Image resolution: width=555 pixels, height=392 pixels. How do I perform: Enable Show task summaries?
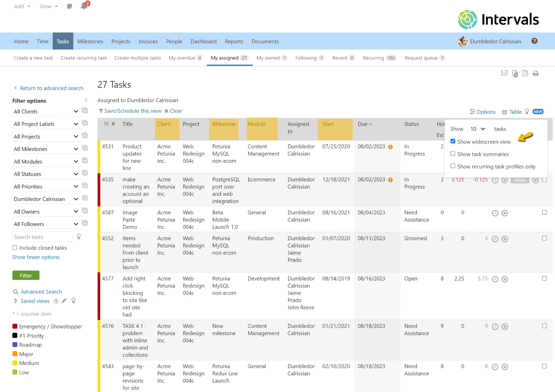click(x=453, y=154)
